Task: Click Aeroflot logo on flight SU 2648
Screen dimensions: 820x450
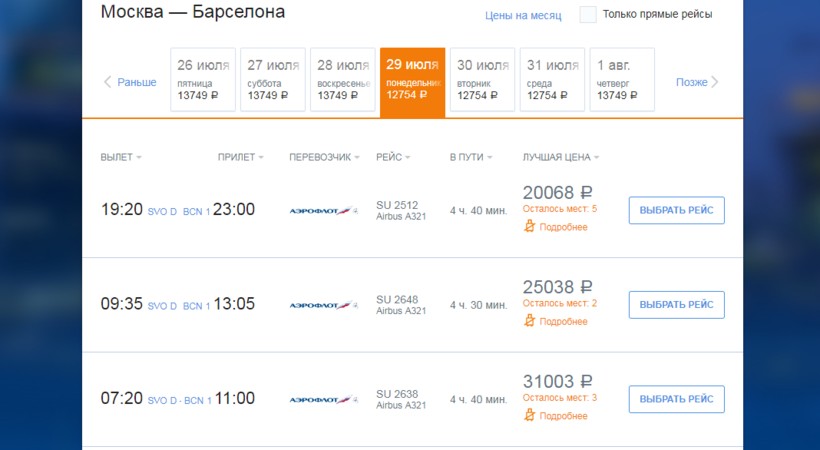Action: pos(323,305)
